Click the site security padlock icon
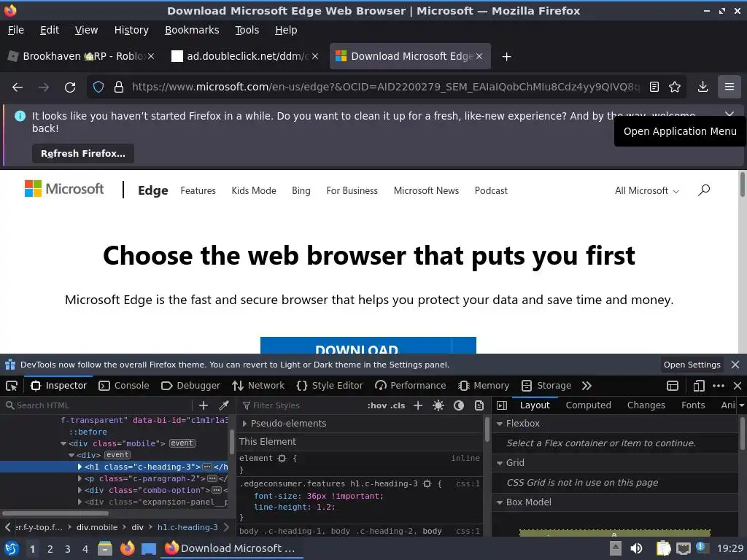 pyautogui.click(x=119, y=87)
